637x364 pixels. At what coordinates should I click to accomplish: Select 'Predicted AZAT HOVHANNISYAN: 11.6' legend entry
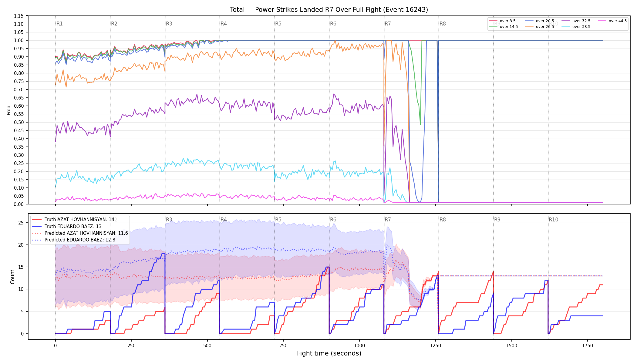[80, 233]
